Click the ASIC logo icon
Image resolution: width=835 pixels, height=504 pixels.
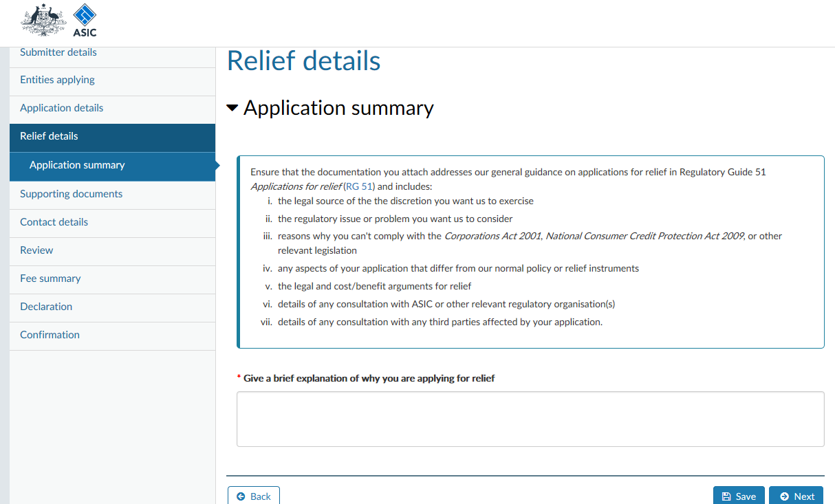[x=85, y=19]
